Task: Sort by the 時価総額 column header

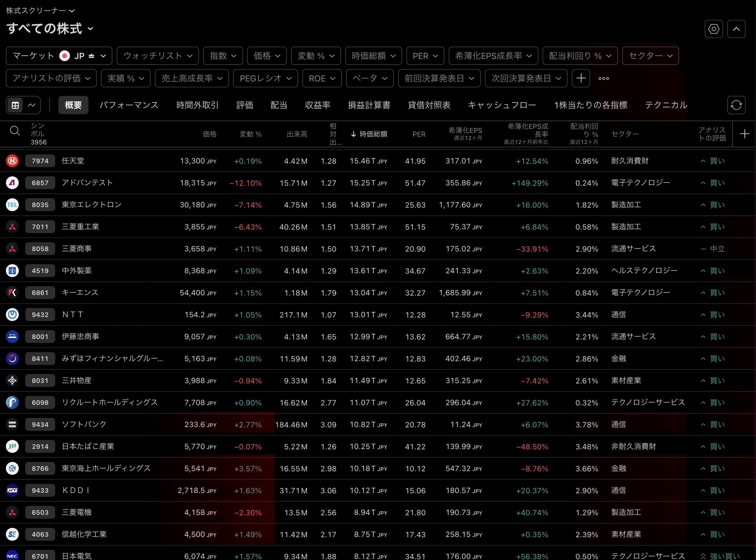Action: pos(373,134)
